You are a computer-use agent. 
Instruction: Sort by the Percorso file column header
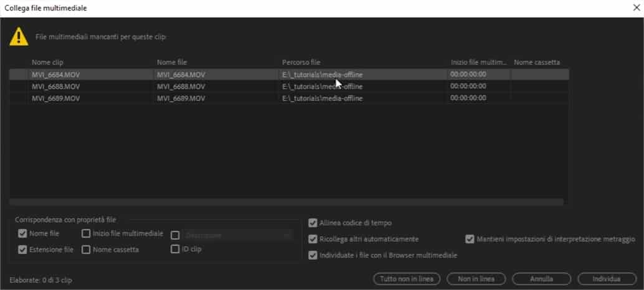click(x=301, y=63)
